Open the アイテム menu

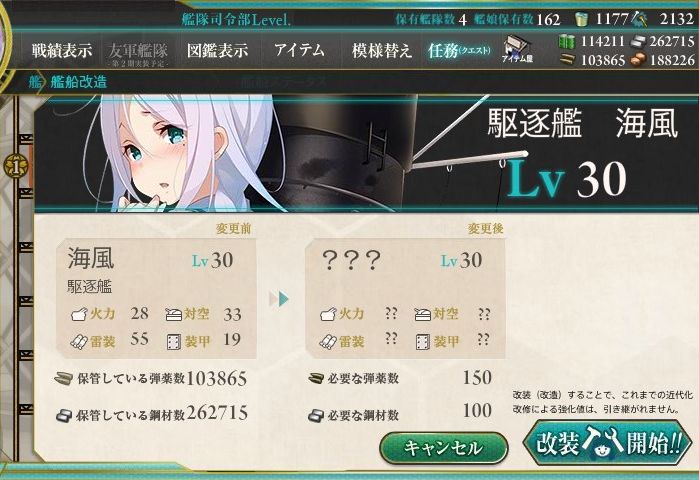pos(299,50)
